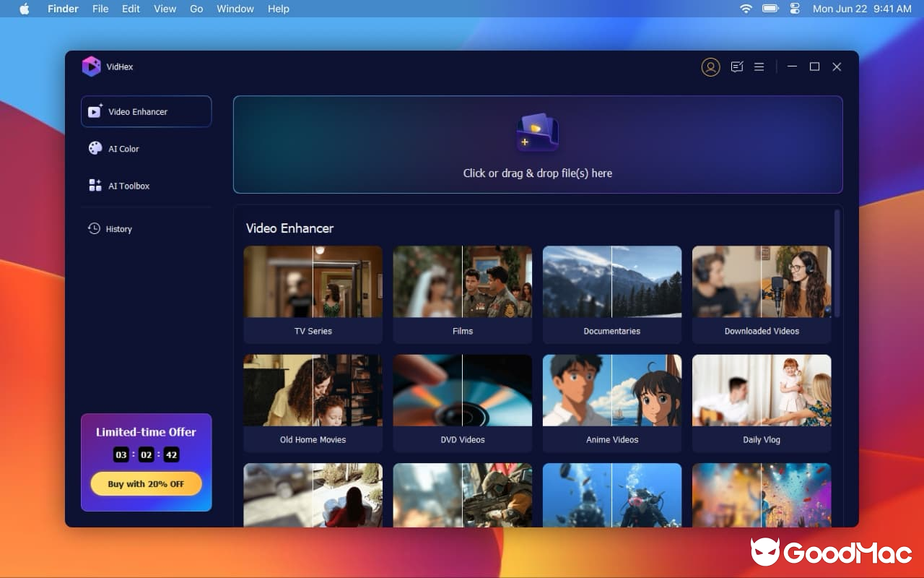
Task: Open the View menu
Action: (x=165, y=9)
